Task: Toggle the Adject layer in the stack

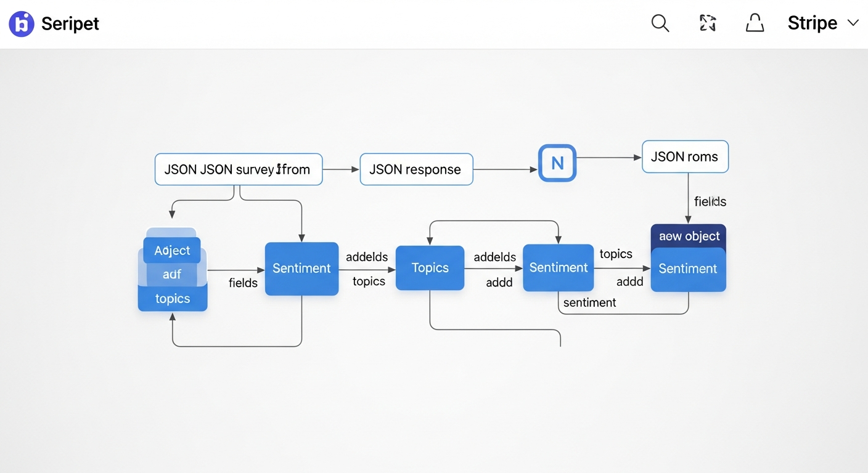Action: click(x=172, y=250)
